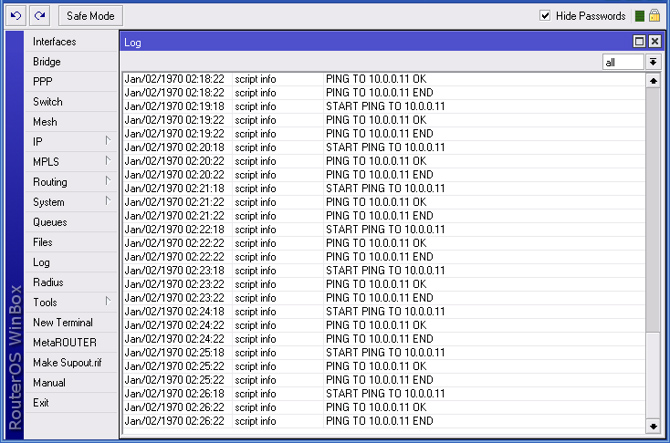Click the Undo arrow icon

pos(16,16)
